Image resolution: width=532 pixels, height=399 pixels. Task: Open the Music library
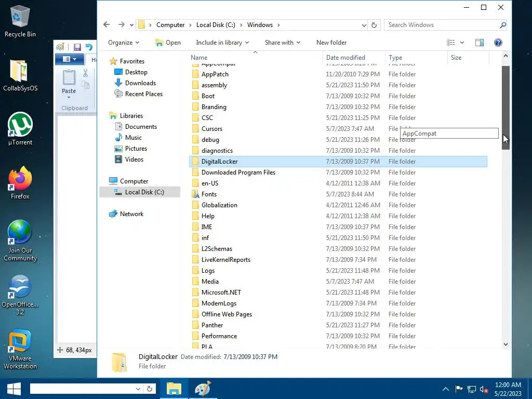click(134, 137)
